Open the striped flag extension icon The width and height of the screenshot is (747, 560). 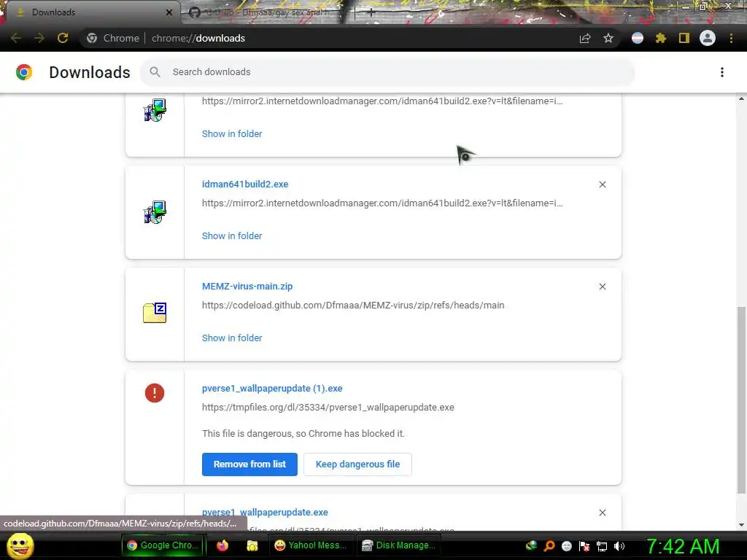tap(638, 38)
